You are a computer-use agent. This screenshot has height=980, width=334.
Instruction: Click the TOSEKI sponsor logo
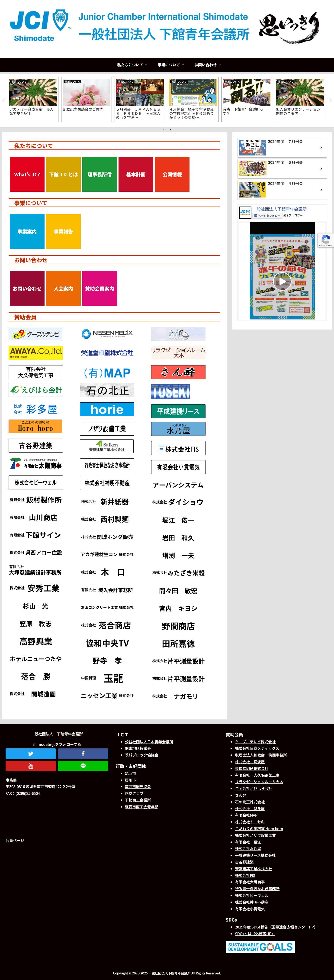tap(170, 391)
